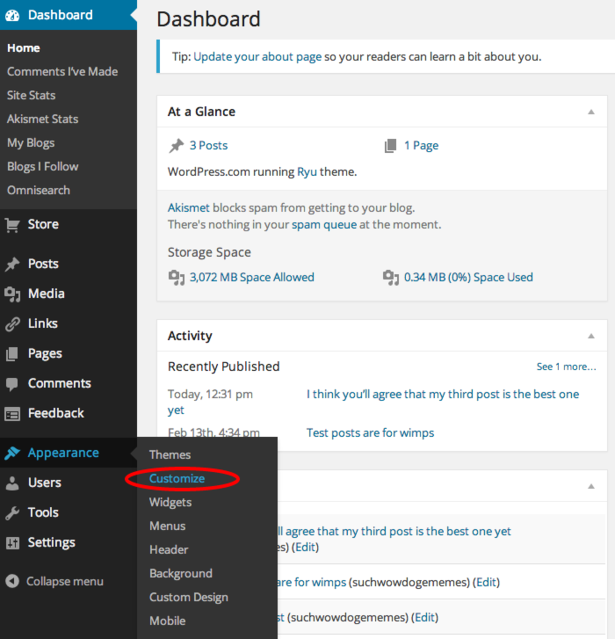Screen dimensions: 615x639
Task: Choose Themes in Appearance flyout
Action: pos(170,455)
